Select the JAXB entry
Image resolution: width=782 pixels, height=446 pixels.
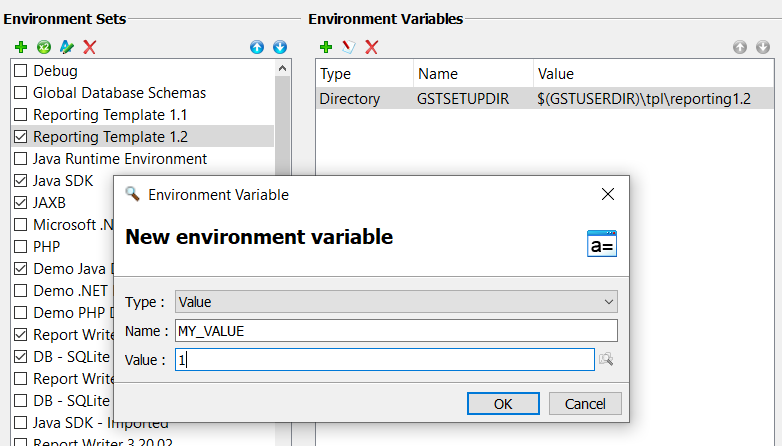(49, 203)
